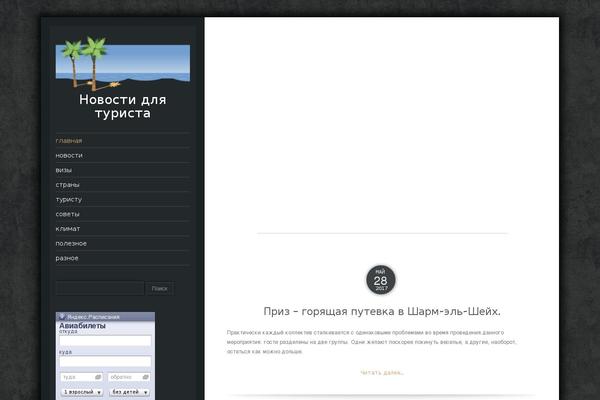Viewport: 600px width, 400px height.
Task: Open the Яндекс.Расписания widget header link
Action: tap(93, 317)
